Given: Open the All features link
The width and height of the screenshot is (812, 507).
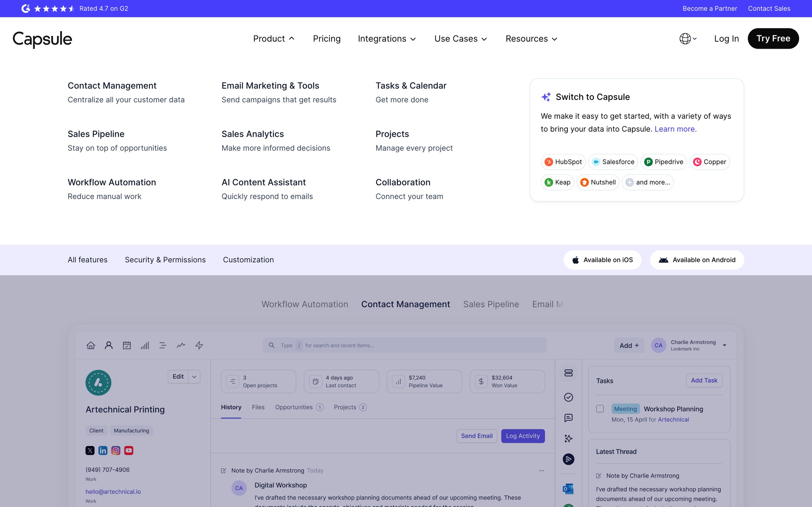Looking at the screenshot, I should click(88, 260).
